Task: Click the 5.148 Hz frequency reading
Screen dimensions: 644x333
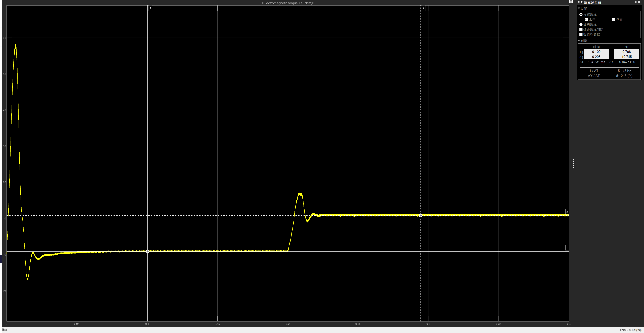Action: point(624,71)
